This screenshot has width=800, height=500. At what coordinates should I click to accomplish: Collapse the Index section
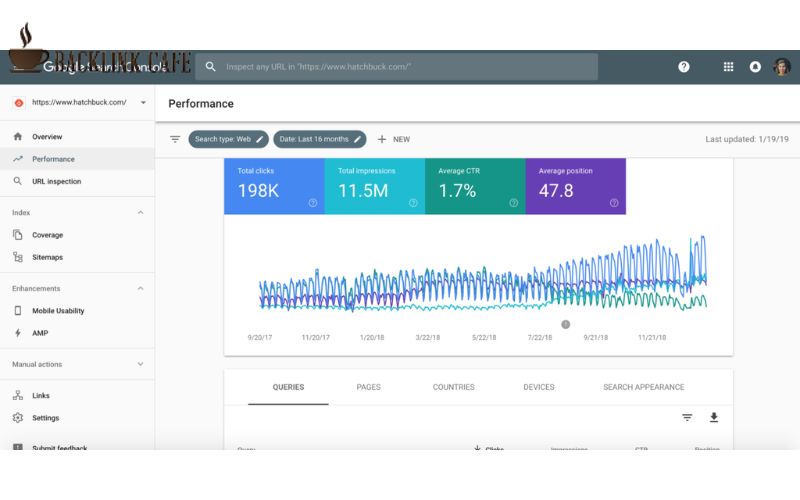[x=140, y=213]
